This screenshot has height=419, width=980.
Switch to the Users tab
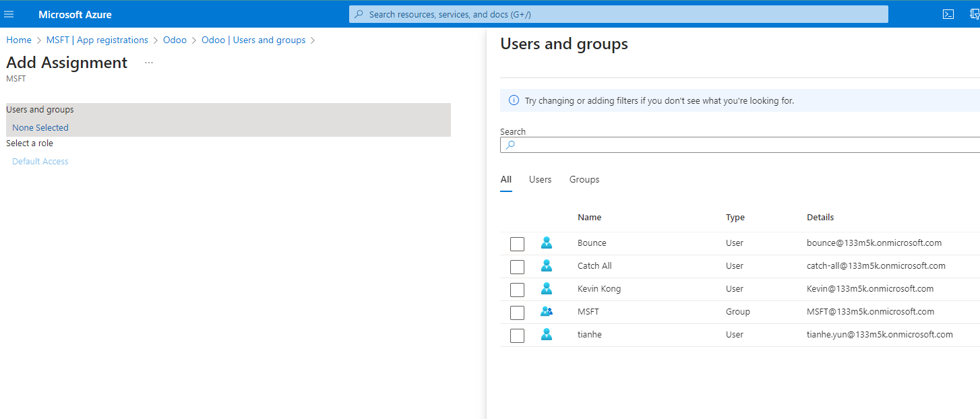tap(541, 179)
